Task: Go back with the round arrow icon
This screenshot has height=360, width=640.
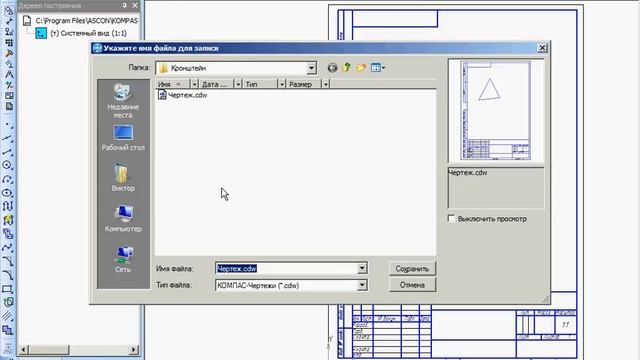Action: click(x=332, y=68)
